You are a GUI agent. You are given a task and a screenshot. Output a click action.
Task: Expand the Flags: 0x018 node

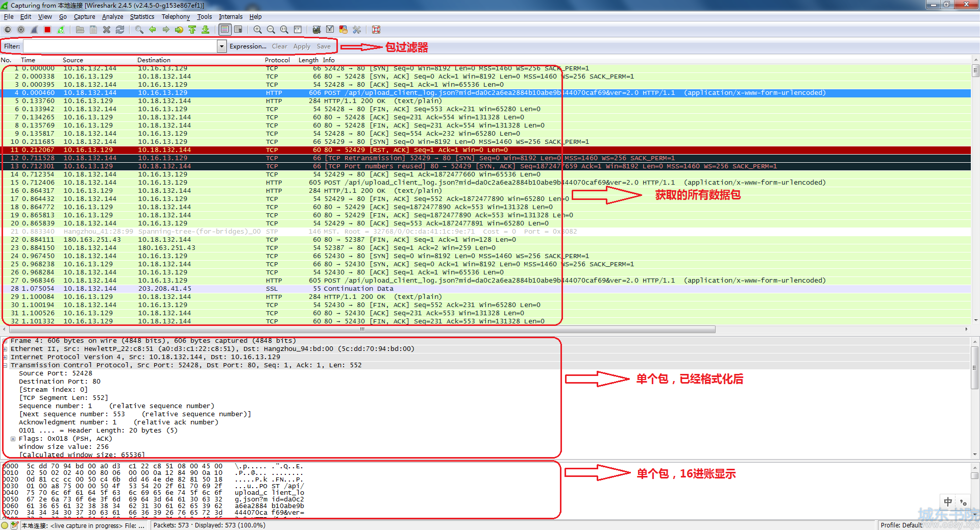tap(13, 439)
